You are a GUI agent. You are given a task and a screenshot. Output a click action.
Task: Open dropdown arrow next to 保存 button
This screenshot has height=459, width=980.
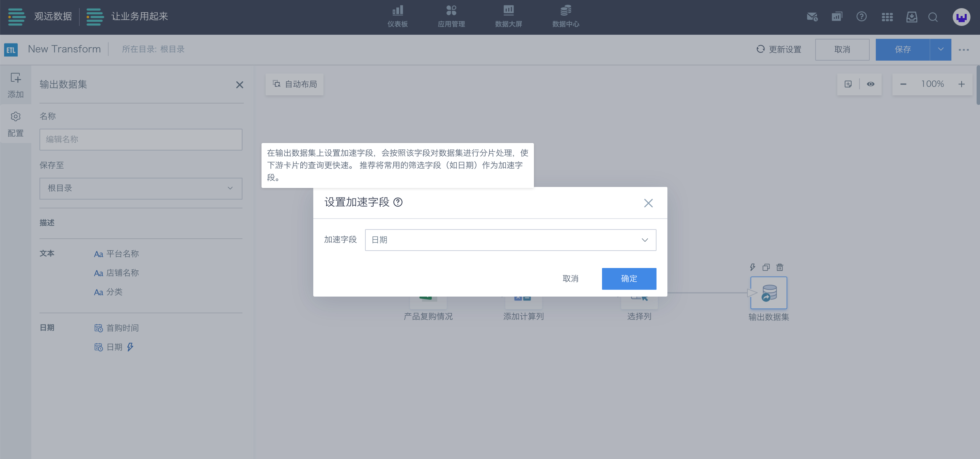[x=941, y=49]
